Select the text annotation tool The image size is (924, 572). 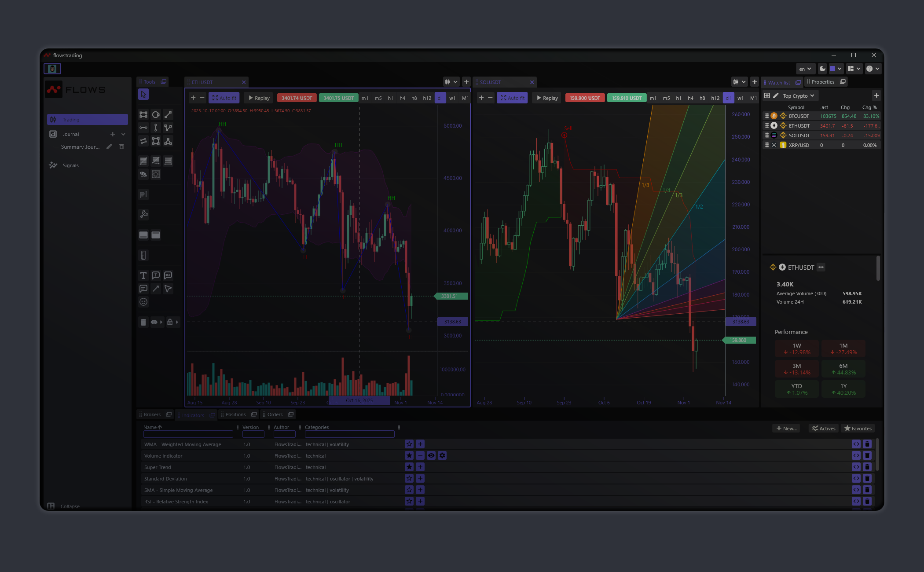(x=143, y=275)
